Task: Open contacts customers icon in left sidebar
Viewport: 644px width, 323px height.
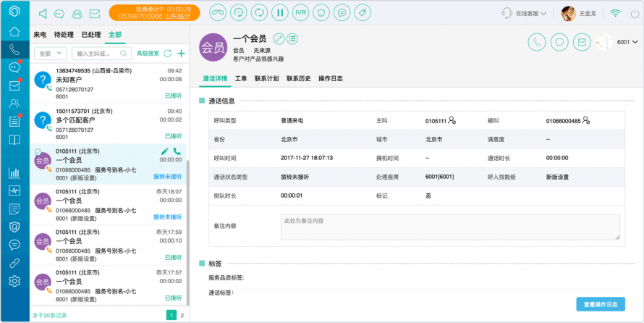Action: (x=14, y=103)
